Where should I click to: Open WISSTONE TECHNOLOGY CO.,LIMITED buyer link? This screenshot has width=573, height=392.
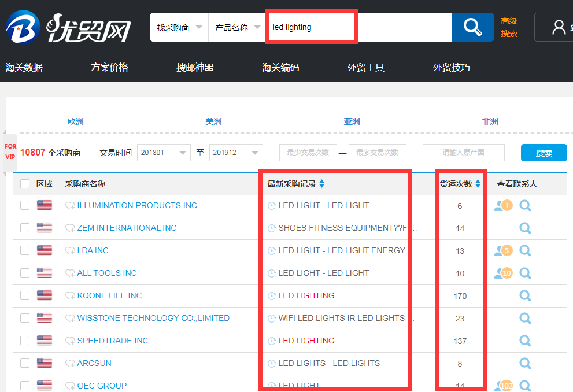click(x=153, y=319)
